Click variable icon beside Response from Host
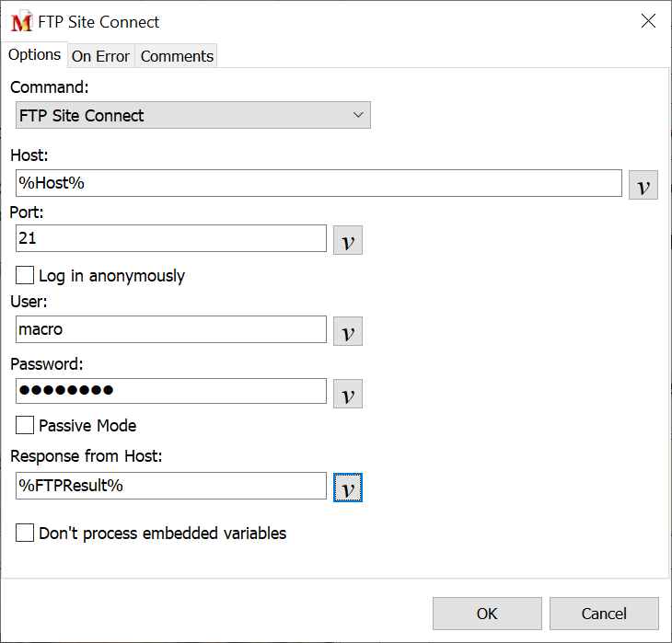672x643 pixels. point(347,488)
